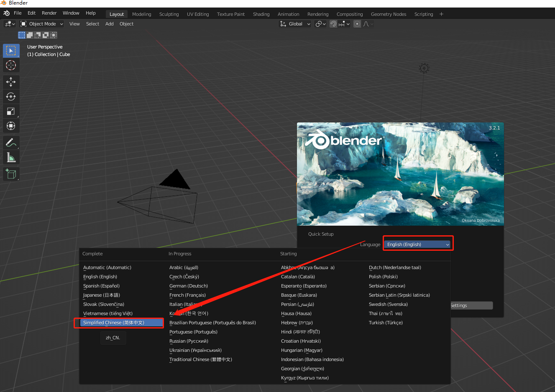Choose German (Deutsch) language
The height and width of the screenshot is (392, 555).
pos(189,286)
